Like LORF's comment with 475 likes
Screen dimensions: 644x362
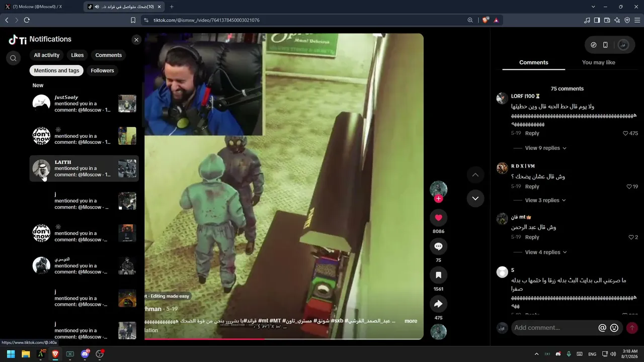[626, 133]
